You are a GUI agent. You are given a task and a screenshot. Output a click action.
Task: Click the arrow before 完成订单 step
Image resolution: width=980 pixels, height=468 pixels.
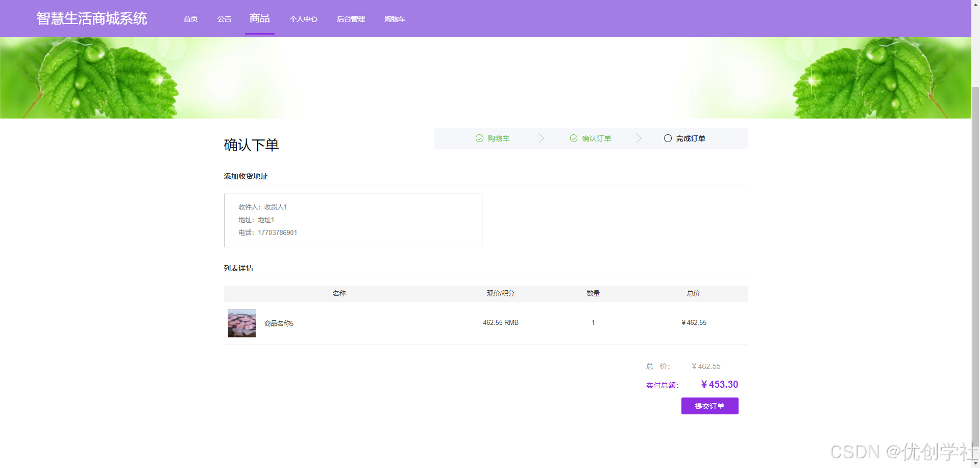click(x=638, y=138)
